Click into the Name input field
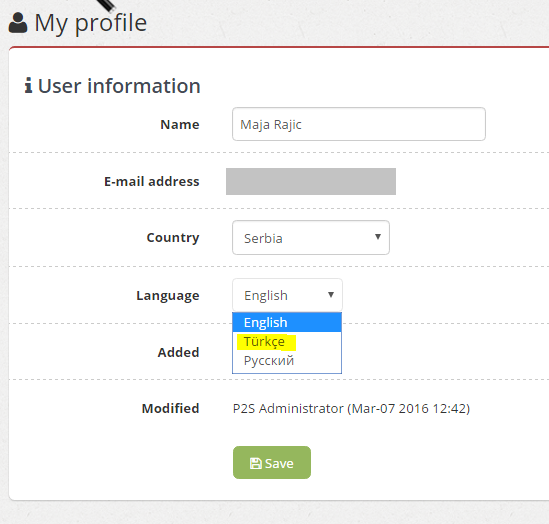 (x=359, y=124)
